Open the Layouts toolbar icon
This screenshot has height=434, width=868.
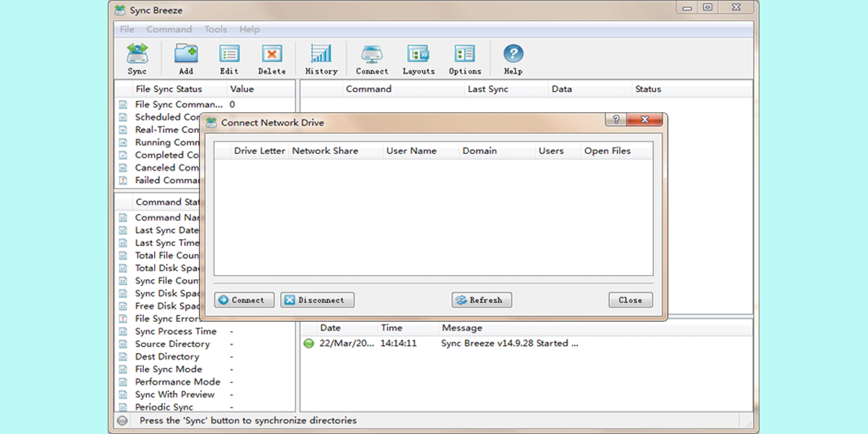click(419, 59)
